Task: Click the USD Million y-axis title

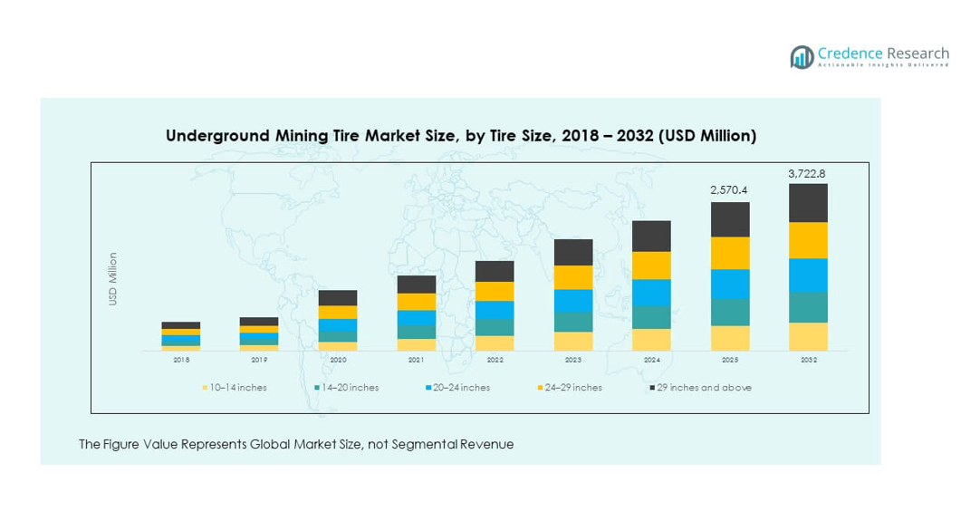Action: (x=113, y=279)
